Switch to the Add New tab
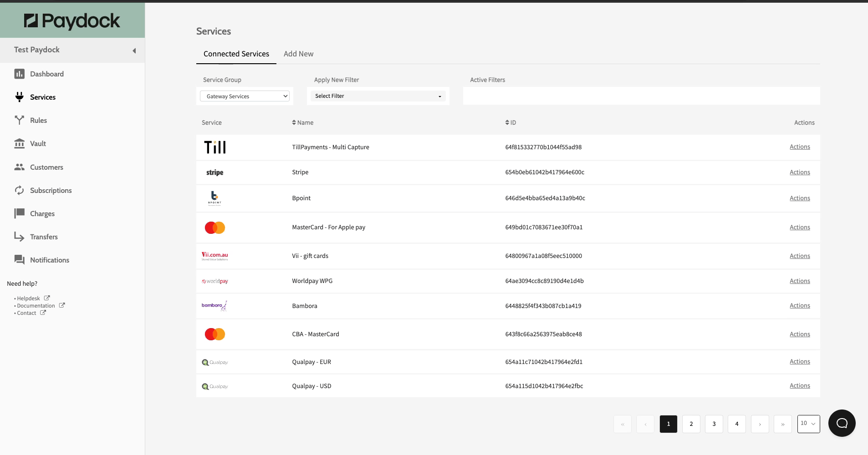The height and width of the screenshot is (455, 868). point(298,54)
